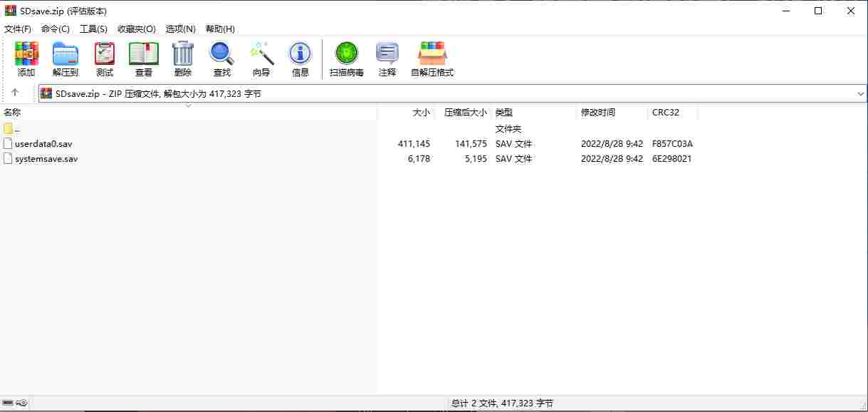The height and width of the screenshot is (412, 868).
Task: Click the SFX (自解压格式) icon
Action: 432,59
